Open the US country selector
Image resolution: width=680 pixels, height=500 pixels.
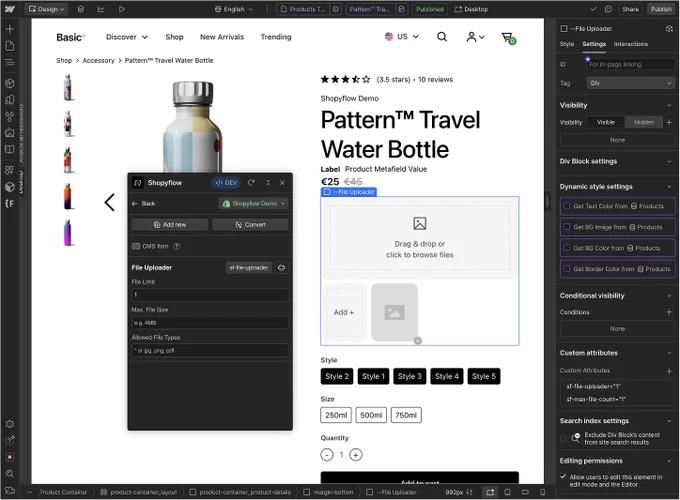click(x=402, y=36)
